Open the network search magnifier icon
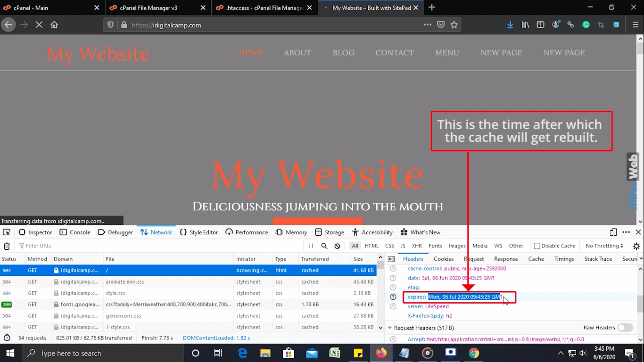644x362 pixels. [x=324, y=246]
